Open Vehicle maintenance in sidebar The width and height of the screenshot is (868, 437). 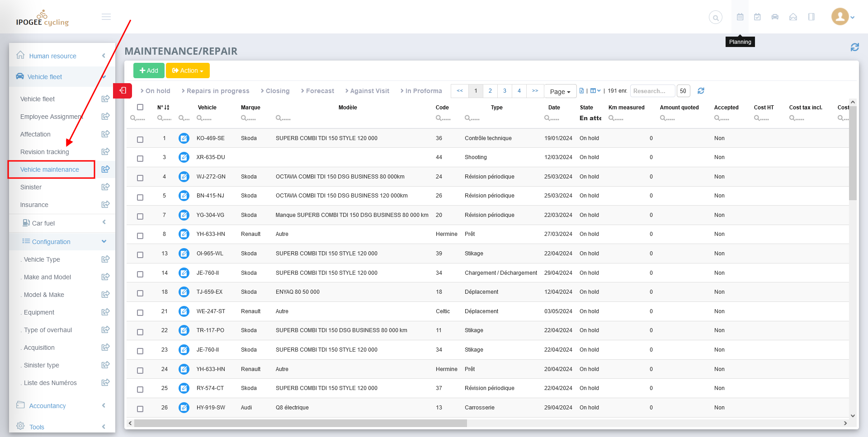pos(50,169)
